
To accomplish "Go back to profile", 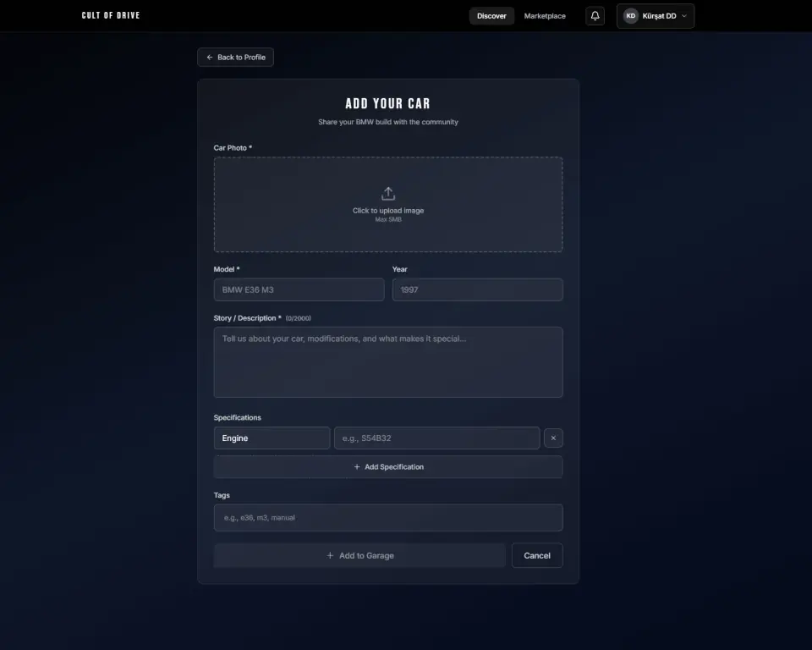I will click(236, 57).
